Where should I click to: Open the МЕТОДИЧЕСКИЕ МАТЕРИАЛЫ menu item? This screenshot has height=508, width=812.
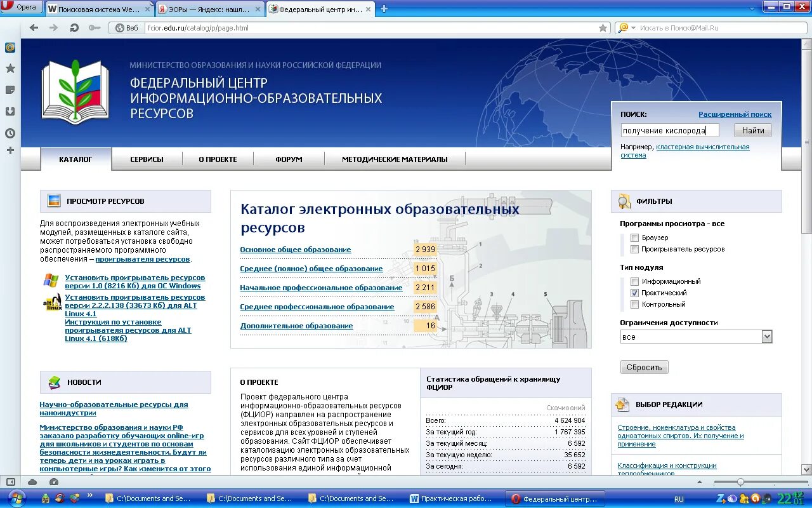coord(395,159)
